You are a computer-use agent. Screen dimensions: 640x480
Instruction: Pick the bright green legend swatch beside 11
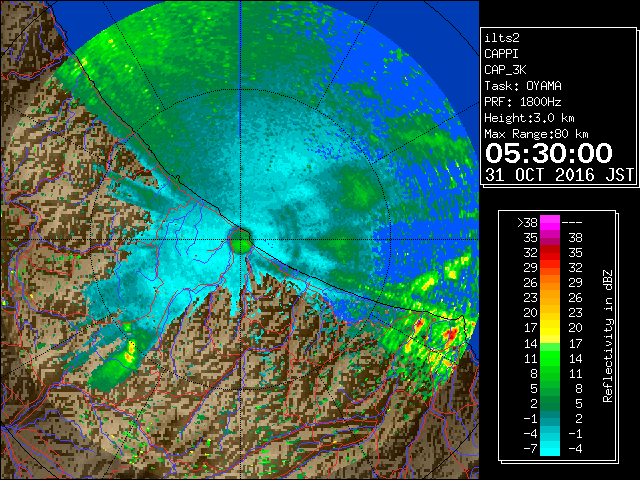[550, 358]
